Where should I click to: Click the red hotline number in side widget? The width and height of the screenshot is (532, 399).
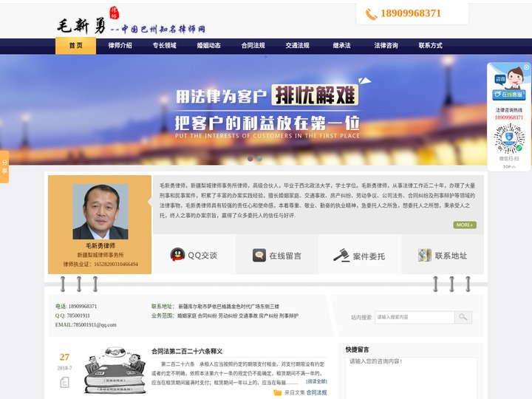(x=509, y=117)
